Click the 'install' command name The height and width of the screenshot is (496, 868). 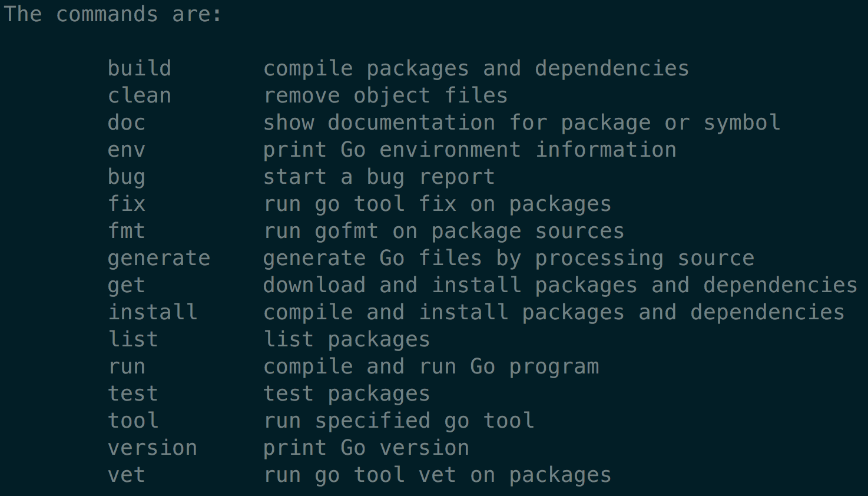[153, 312]
